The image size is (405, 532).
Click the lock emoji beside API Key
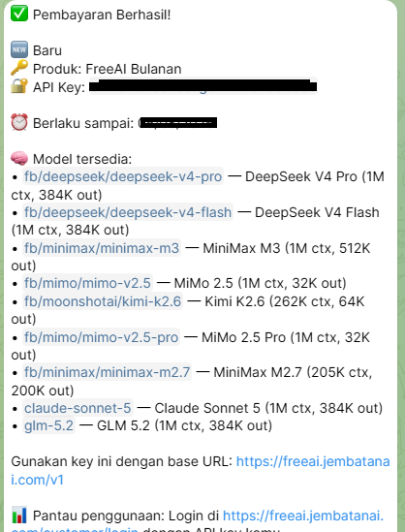(x=19, y=86)
